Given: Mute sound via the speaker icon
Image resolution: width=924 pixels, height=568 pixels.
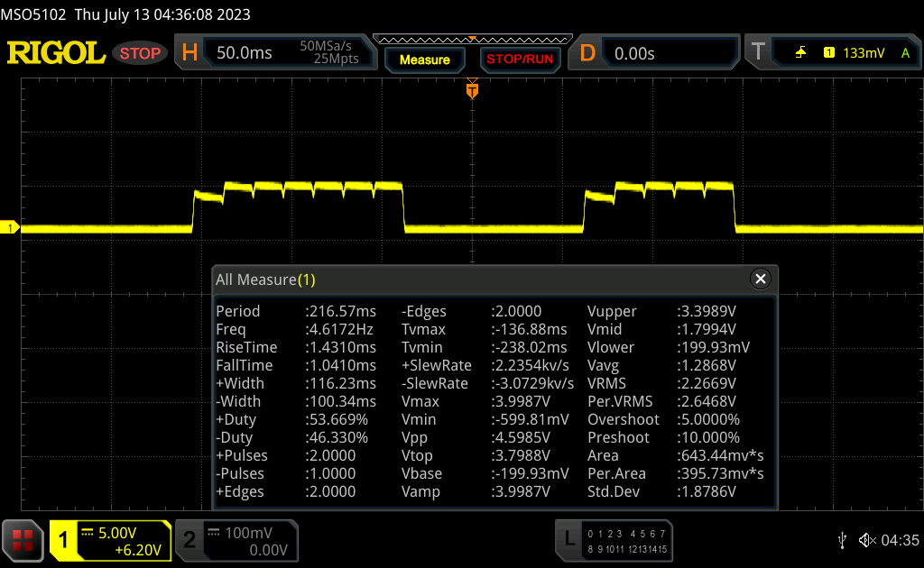Looking at the screenshot, I should pyautogui.click(x=866, y=540).
